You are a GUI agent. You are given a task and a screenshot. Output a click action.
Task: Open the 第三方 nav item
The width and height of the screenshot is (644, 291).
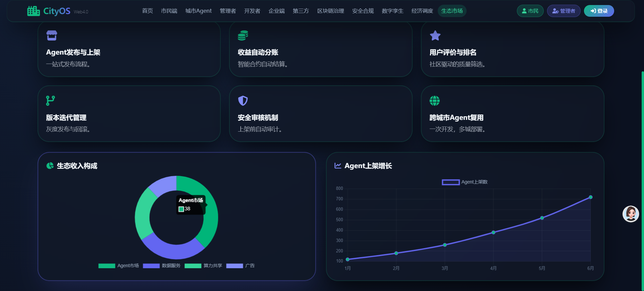(301, 11)
